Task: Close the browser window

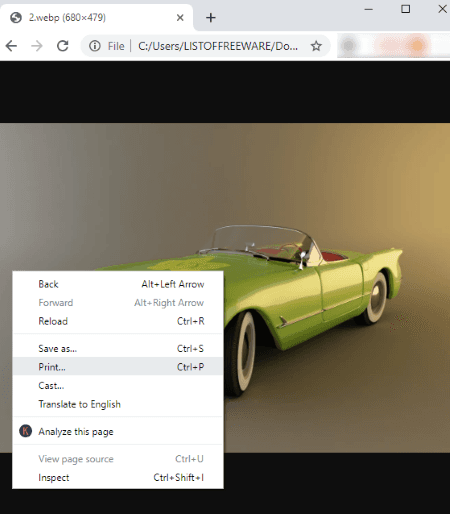Action: (x=442, y=9)
